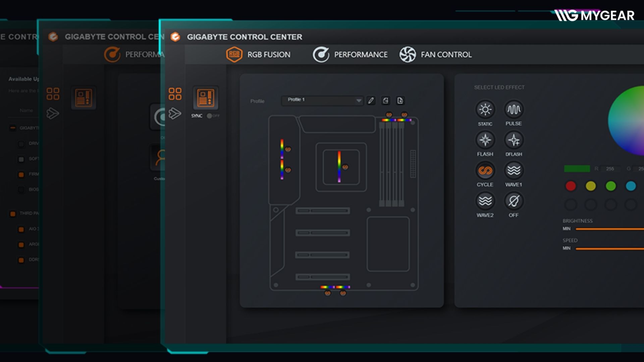644x362 pixels.
Task: Select the Pulse LED effect
Action: 514,110
